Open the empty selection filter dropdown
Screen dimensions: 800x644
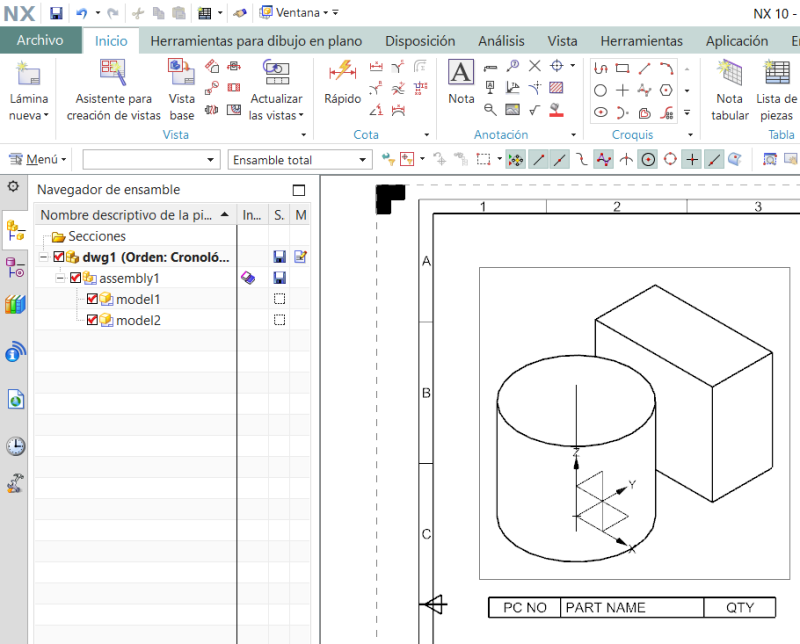pyautogui.click(x=152, y=160)
